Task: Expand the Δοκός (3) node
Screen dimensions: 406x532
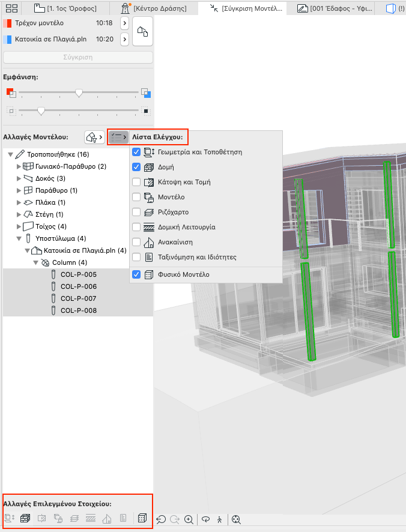Action: click(x=19, y=178)
